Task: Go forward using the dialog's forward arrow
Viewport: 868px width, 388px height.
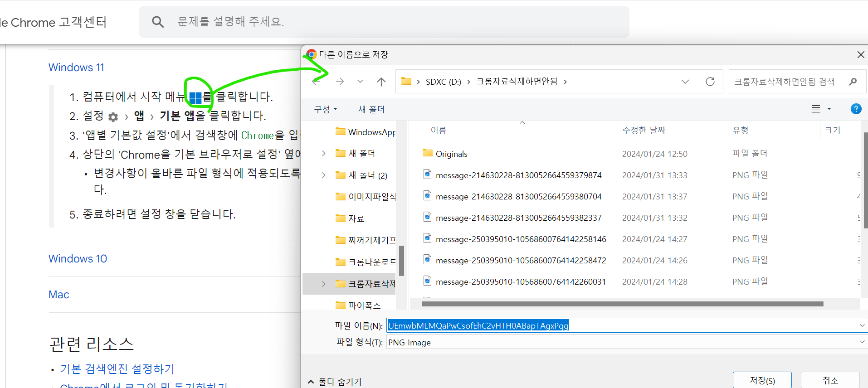Action: pos(340,82)
